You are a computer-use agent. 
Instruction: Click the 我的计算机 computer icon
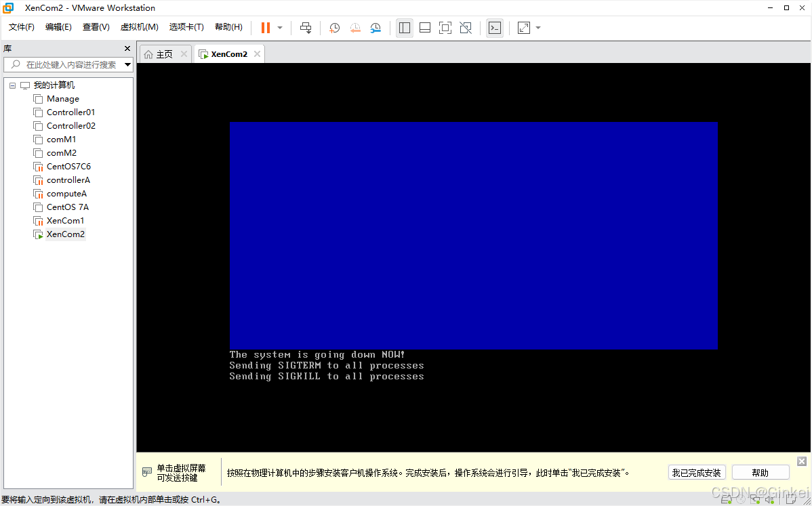coord(25,85)
